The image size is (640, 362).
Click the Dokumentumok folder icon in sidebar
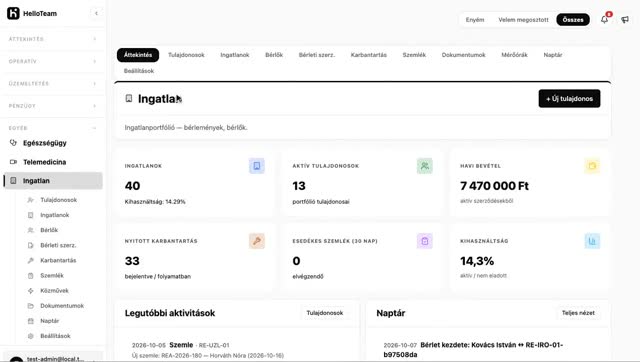point(31,306)
